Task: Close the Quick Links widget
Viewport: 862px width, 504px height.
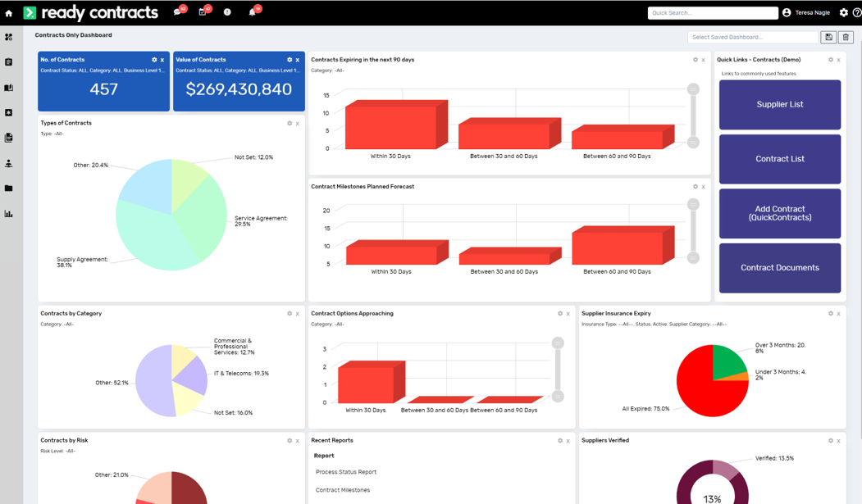Action: 838,60
